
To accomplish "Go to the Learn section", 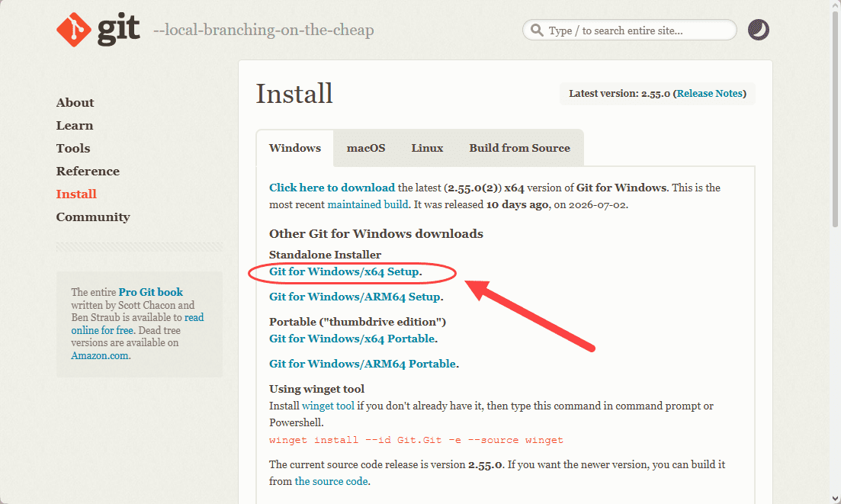I will (x=75, y=126).
